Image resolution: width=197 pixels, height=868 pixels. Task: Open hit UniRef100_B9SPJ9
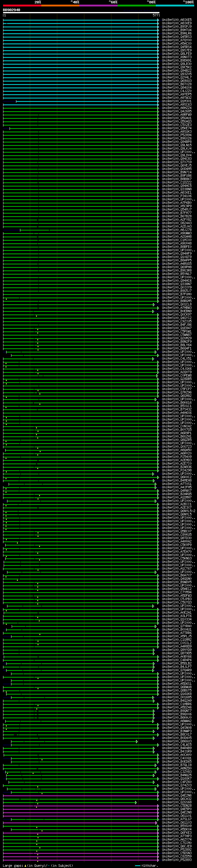(x=177, y=26)
